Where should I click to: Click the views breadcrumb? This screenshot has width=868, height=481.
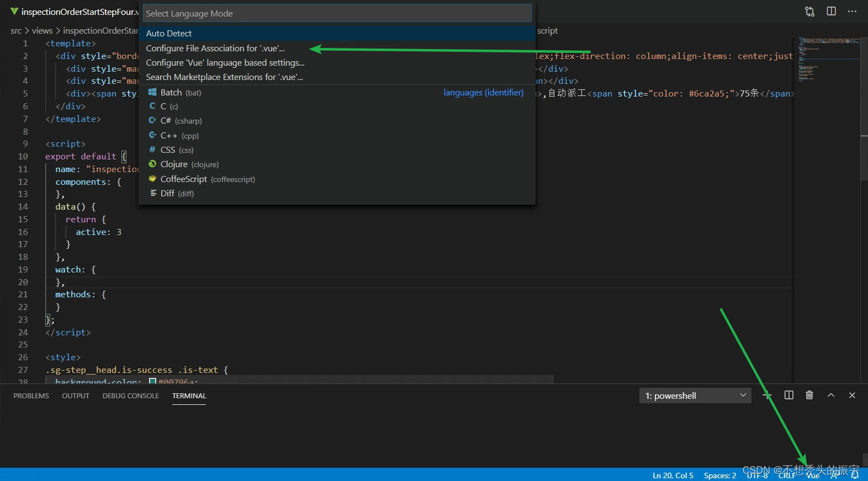42,31
